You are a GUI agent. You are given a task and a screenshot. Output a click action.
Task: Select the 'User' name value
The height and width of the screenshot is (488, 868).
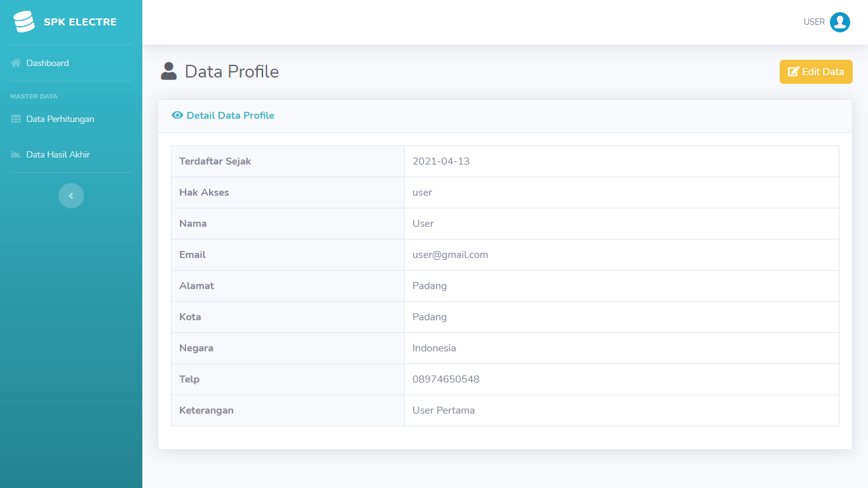point(423,224)
